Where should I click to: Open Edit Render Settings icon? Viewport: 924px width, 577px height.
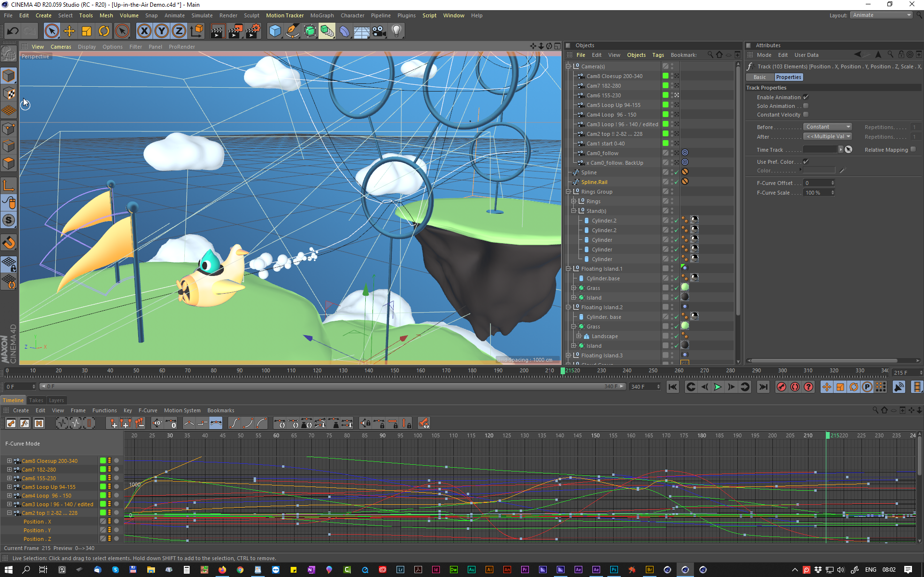click(253, 31)
